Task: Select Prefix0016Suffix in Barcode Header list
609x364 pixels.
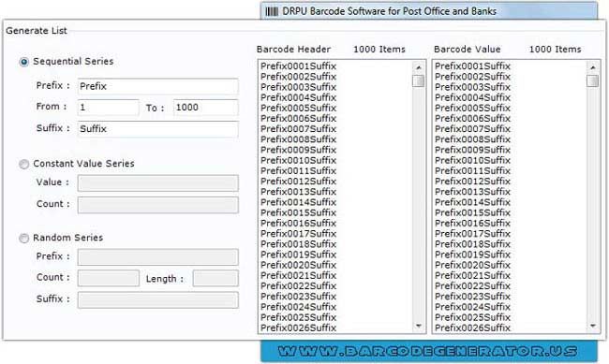Action: (x=298, y=223)
